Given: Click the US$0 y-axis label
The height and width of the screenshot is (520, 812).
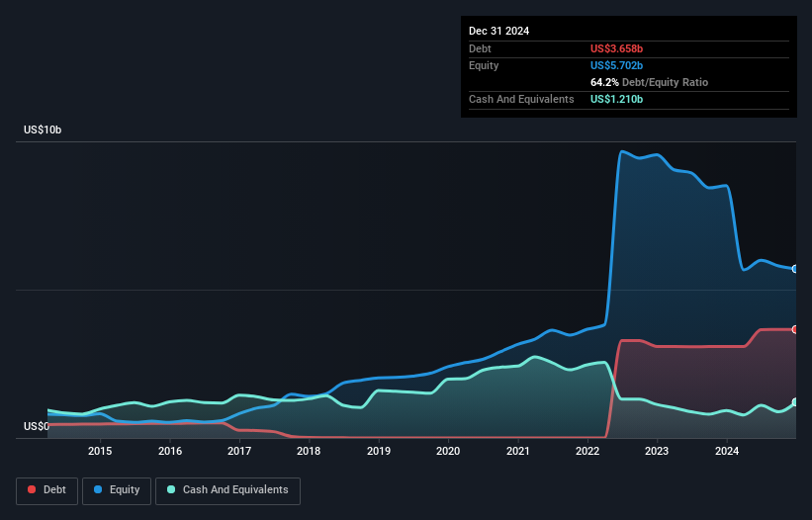Looking at the screenshot, I should [x=37, y=427].
